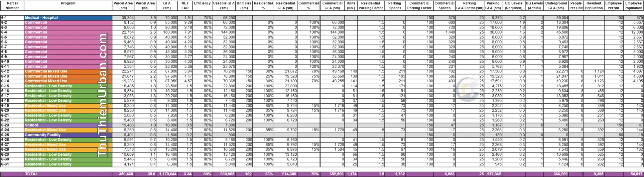Click the 1,170,044 total cell
Screen dimensions: 644x177
tap(167, 174)
